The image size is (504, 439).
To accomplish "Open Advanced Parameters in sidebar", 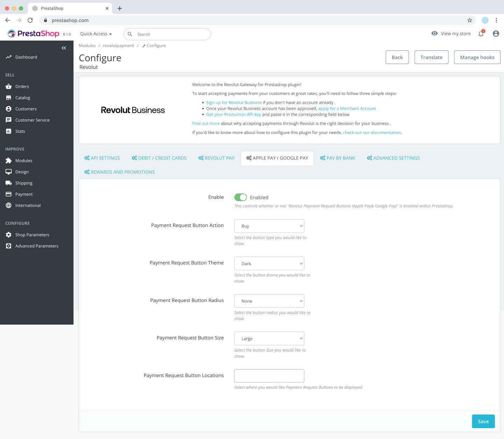I will tap(37, 246).
